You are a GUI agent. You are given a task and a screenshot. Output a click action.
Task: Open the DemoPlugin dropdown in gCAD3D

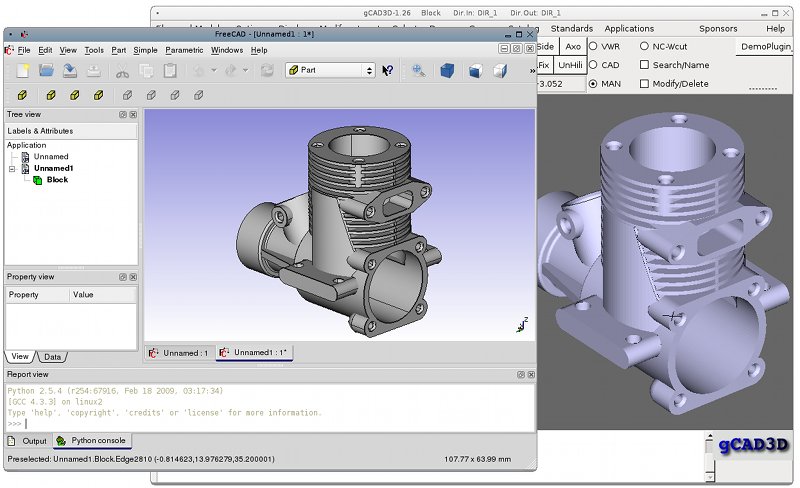[766, 47]
